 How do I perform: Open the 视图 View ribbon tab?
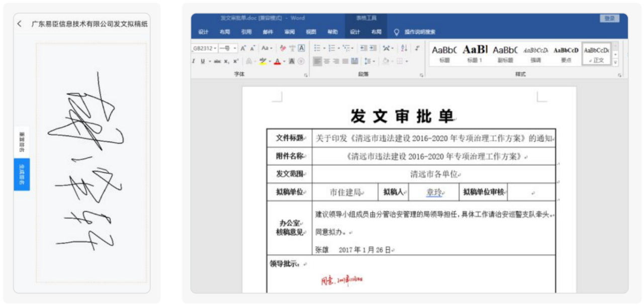(311, 32)
